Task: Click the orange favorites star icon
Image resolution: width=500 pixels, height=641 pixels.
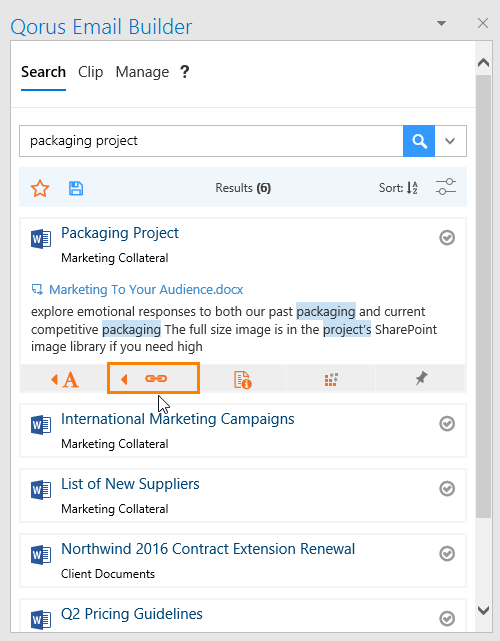Action: tap(40, 188)
